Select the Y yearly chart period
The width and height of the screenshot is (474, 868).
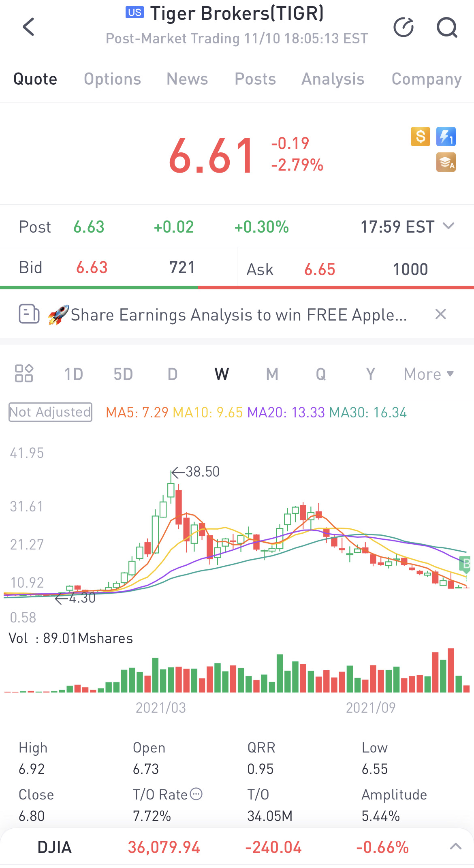click(x=370, y=374)
